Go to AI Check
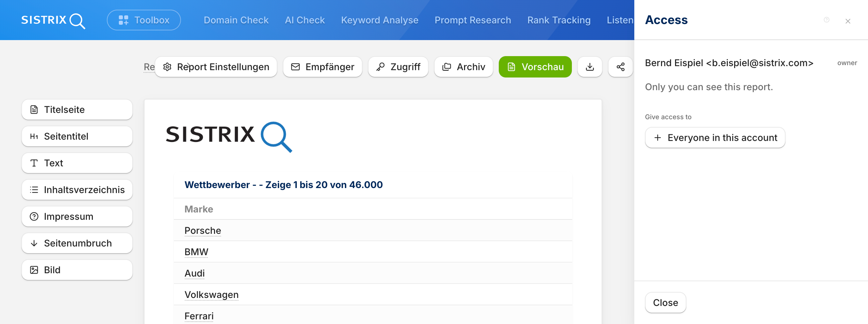The width and height of the screenshot is (868, 324). click(304, 20)
